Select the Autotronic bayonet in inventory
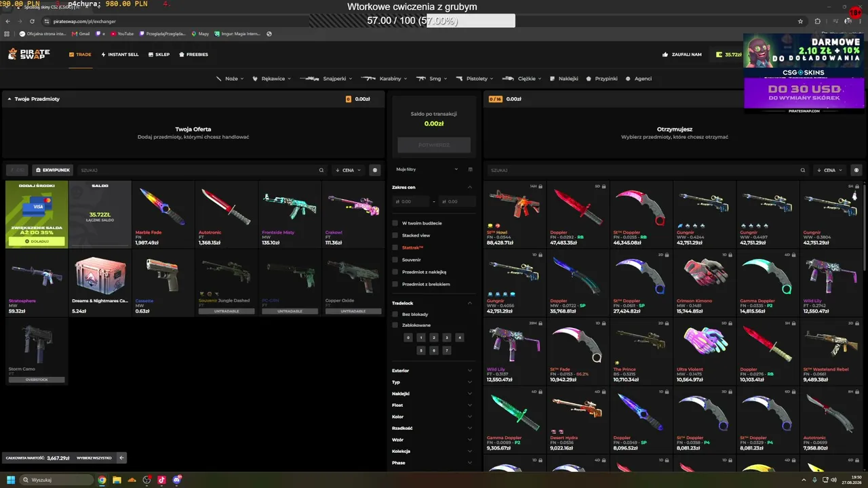 point(226,214)
